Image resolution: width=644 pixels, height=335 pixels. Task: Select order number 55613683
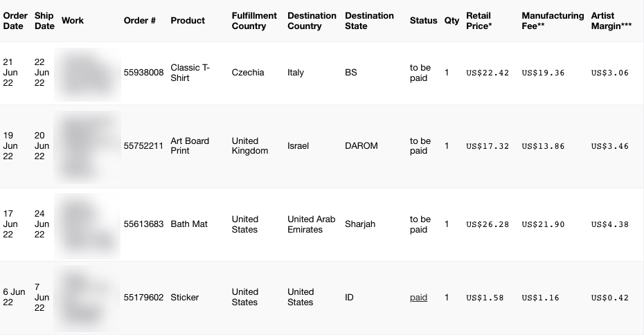click(144, 224)
